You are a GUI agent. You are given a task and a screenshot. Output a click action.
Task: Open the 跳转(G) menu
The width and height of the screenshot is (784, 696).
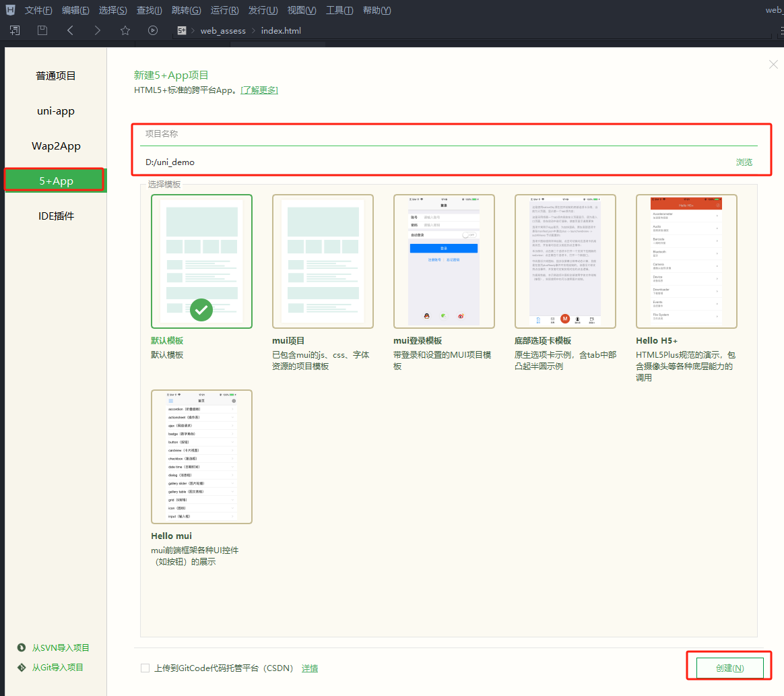186,10
